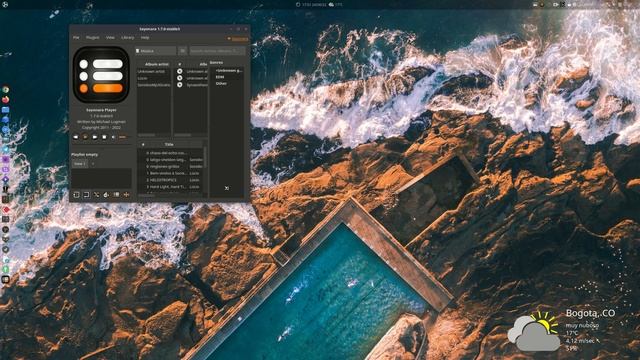The image size is (640, 360).
Task: Switch to the New 1 playlist tab
Action: [x=80, y=164]
